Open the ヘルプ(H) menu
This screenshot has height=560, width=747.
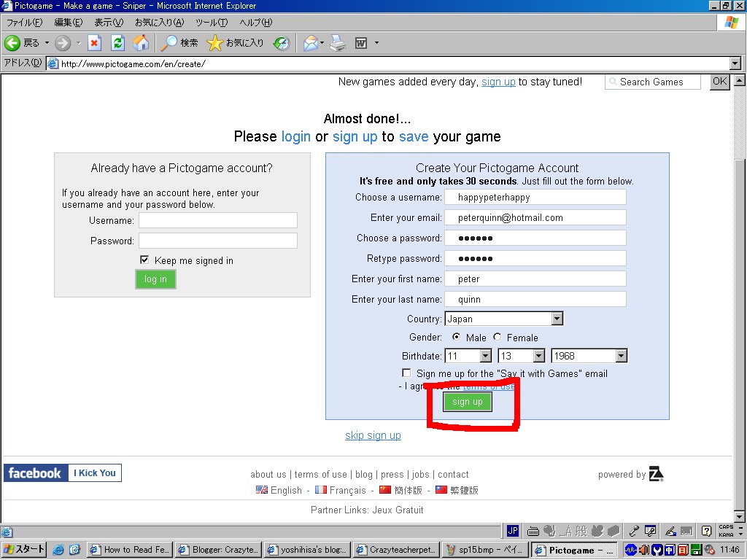pos(256,23)
